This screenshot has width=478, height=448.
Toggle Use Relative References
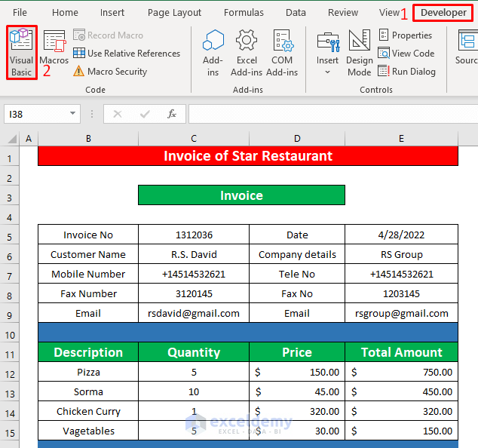pyautogui.click(x=126, y=54)
